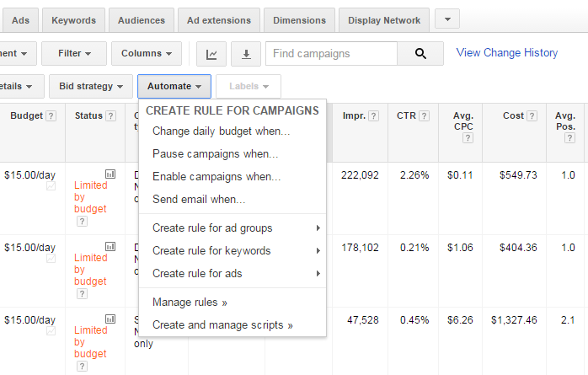Select Change daily budget when...
The height and width of the screenshot is (375, 588).
[233, 131]
